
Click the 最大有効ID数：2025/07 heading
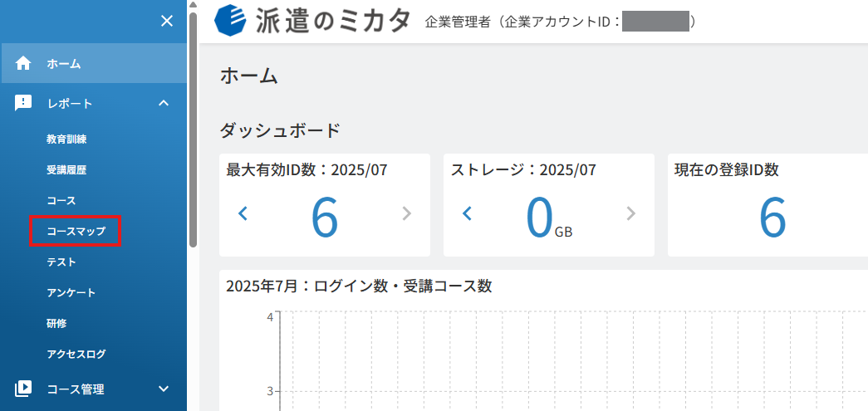click(x=306, y=170)
